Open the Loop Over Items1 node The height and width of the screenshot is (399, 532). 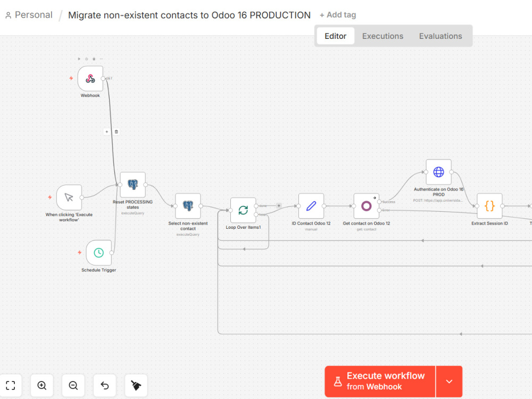click(243, 210)
